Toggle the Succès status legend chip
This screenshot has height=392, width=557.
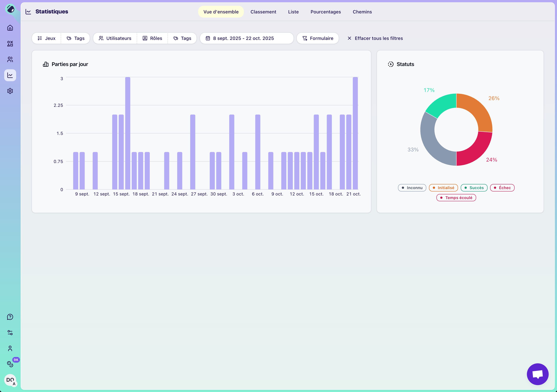tap(474, 188)
